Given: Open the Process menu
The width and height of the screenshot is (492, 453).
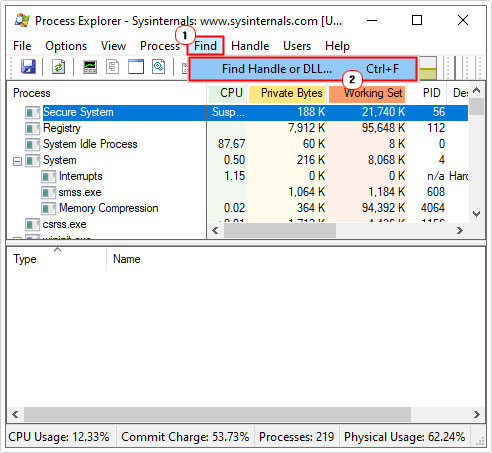Looking at the screenshot, I should 160,46.
